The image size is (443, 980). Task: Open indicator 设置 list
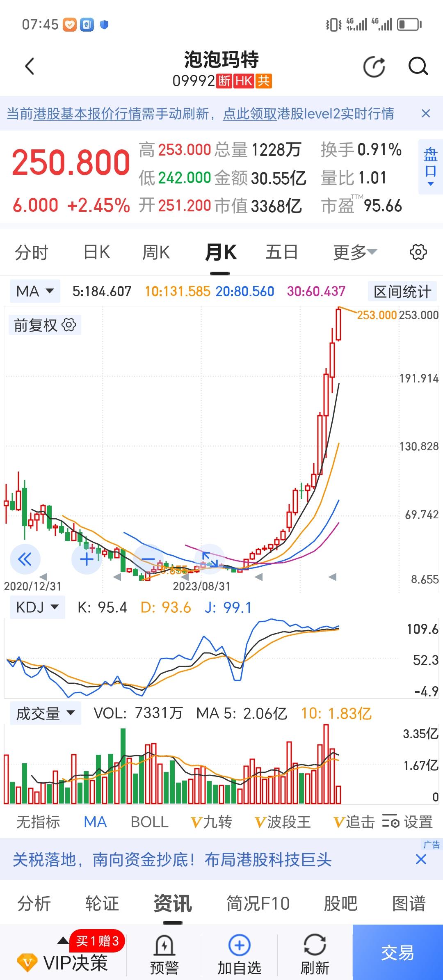point(407,822)
